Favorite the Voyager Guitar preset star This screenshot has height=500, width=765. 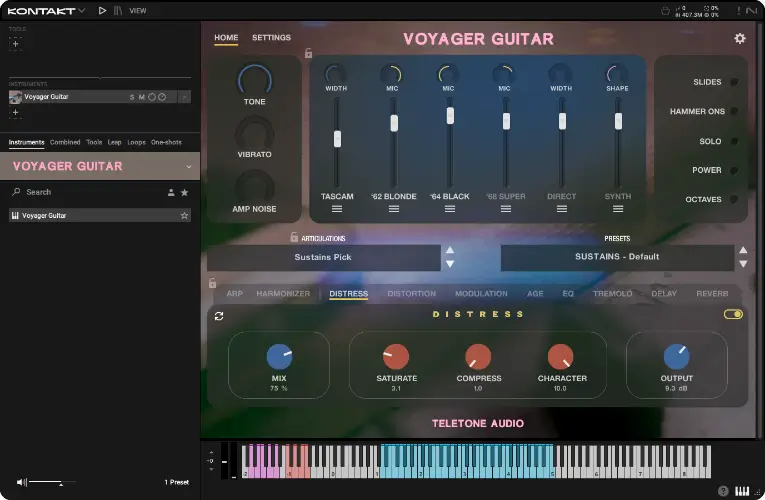pyautogui.click(x=184, y=216)
